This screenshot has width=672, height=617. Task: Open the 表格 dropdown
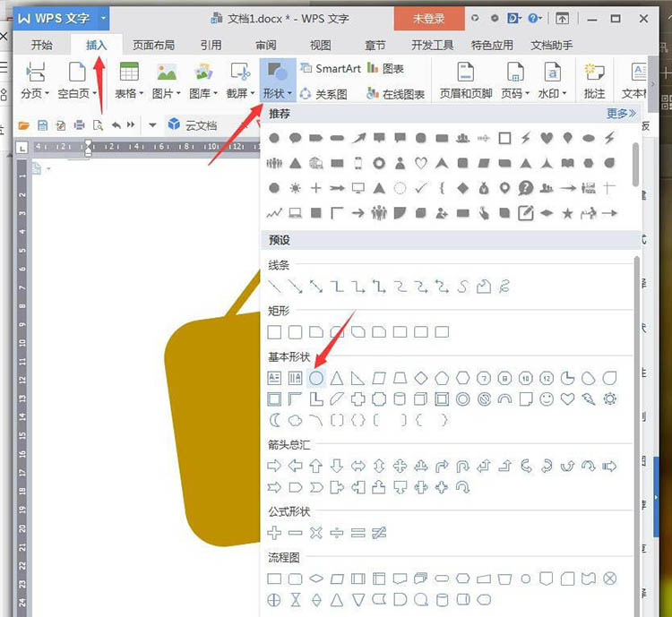click(x=130, y=93)
